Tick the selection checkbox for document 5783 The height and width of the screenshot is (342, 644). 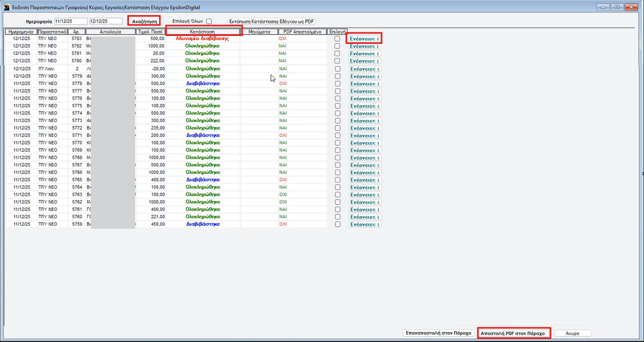coord(337,39)
